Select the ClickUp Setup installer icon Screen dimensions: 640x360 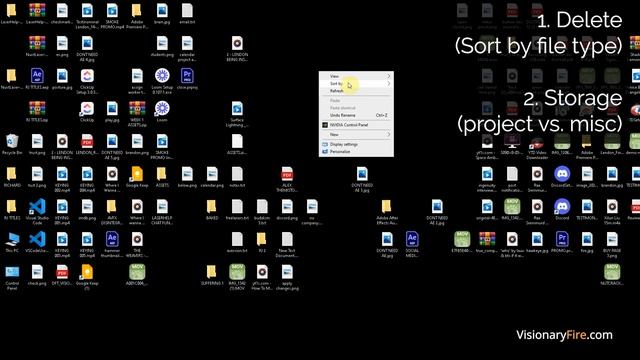pos(87,82)
